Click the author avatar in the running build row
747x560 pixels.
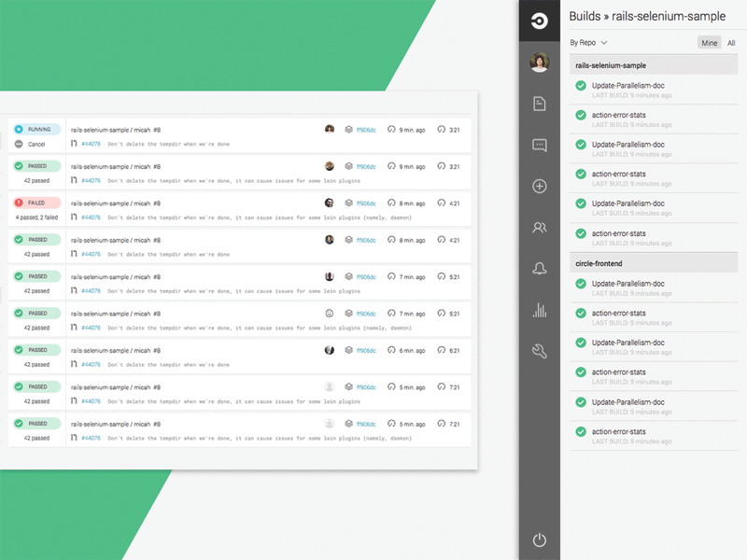click(x=330, y=129)
